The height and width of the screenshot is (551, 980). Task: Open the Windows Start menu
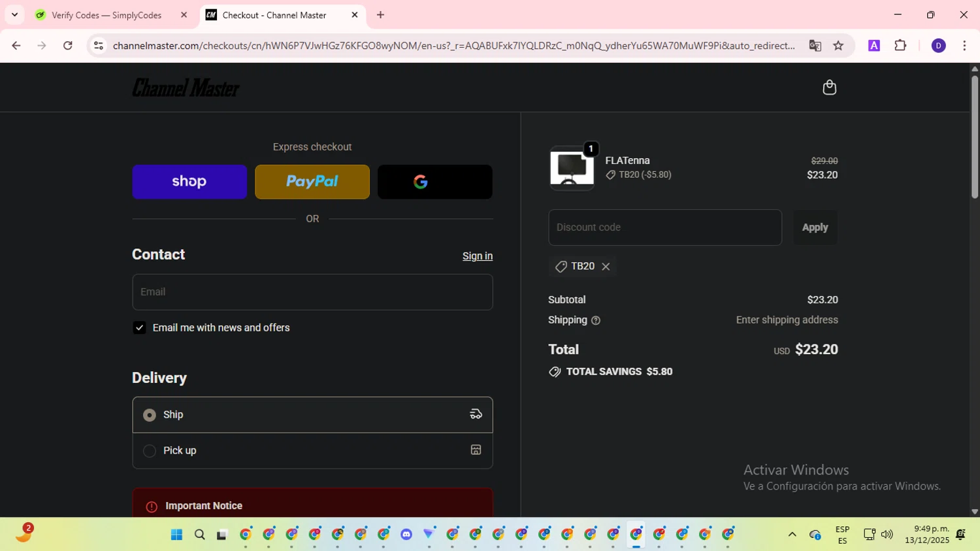pos(176,535)
